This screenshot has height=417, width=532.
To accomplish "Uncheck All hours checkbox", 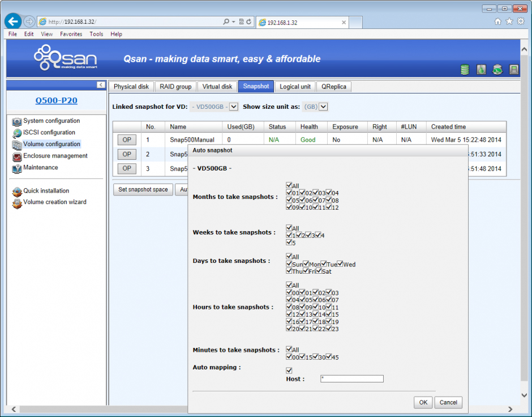I will [289, 284].
